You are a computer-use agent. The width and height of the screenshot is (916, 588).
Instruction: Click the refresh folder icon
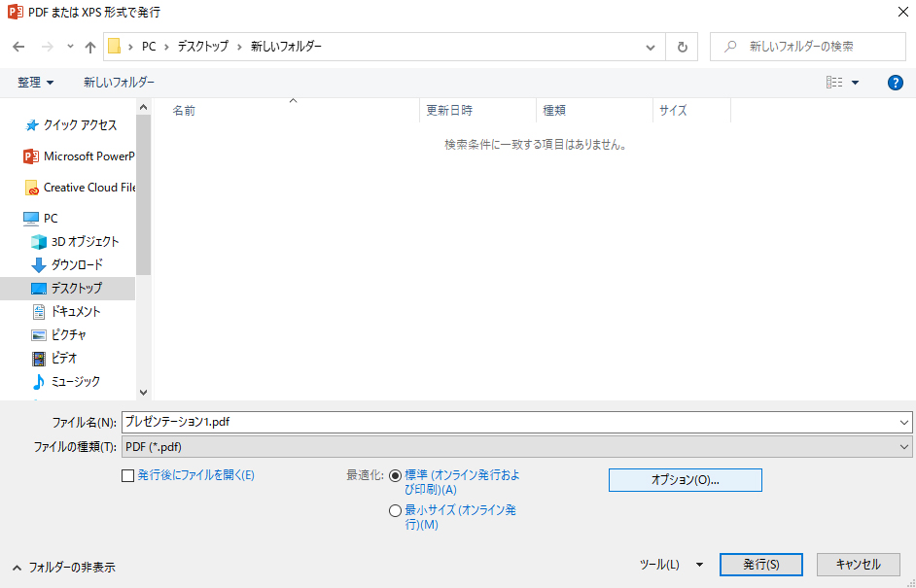[682, 47]
